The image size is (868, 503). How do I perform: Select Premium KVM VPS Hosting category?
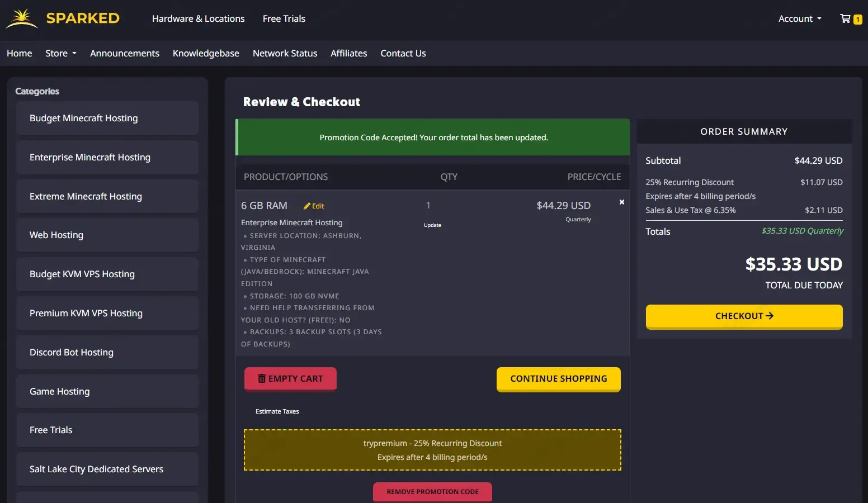(x=107, y=313)
